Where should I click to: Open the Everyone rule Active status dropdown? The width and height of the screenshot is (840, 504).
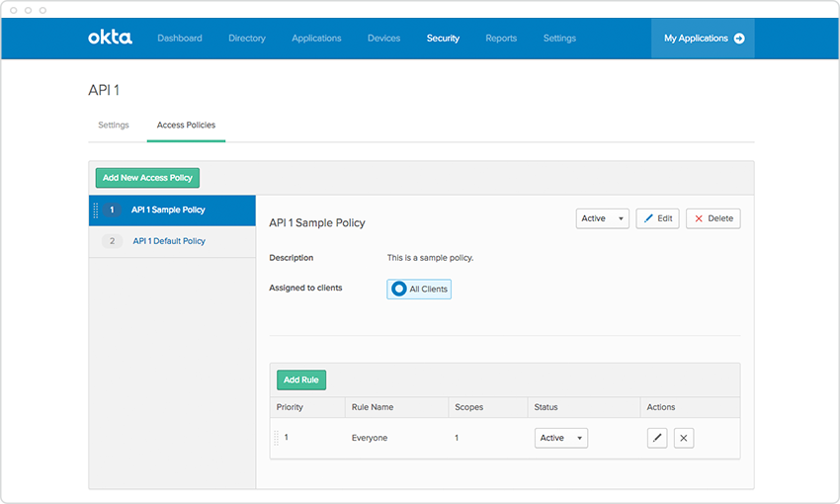pyautogui.click(x=560, y=438)
